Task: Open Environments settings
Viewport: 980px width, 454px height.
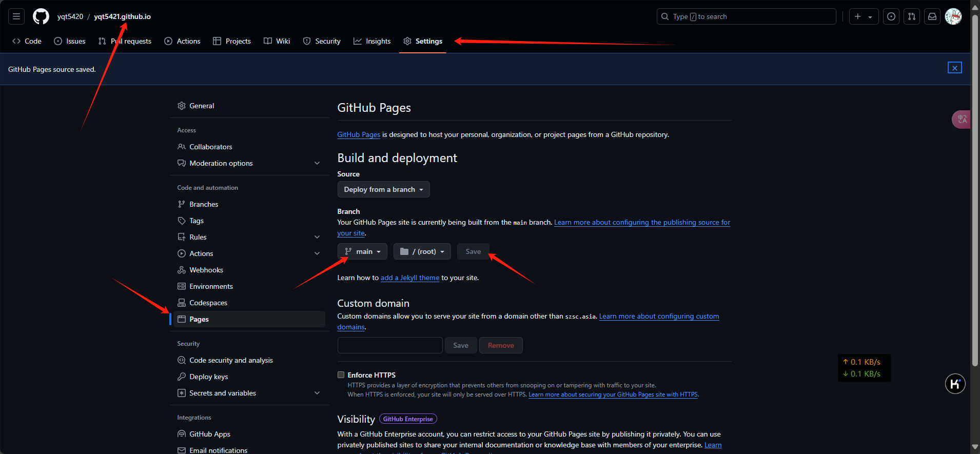Action: 249,286
